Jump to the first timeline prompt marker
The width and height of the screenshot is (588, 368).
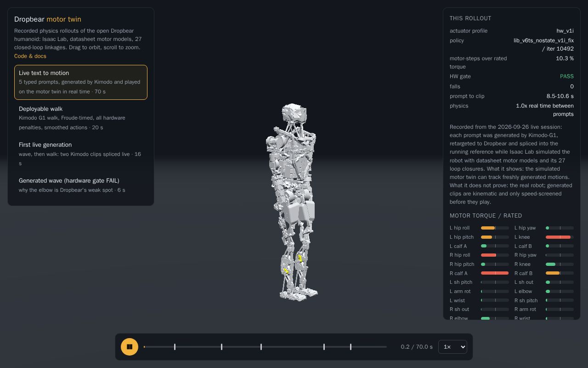pos(175,347)
